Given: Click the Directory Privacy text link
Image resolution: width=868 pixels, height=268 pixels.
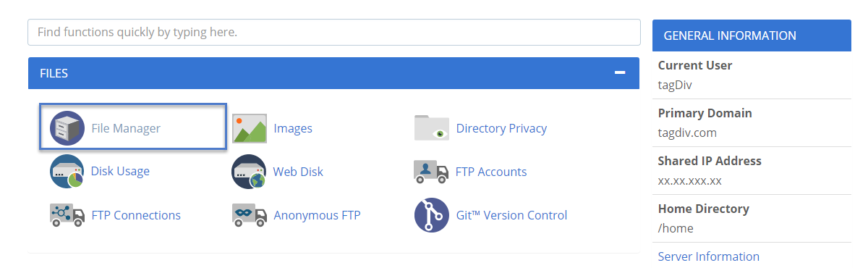Looking at the screenshot, I should point(501,128).
